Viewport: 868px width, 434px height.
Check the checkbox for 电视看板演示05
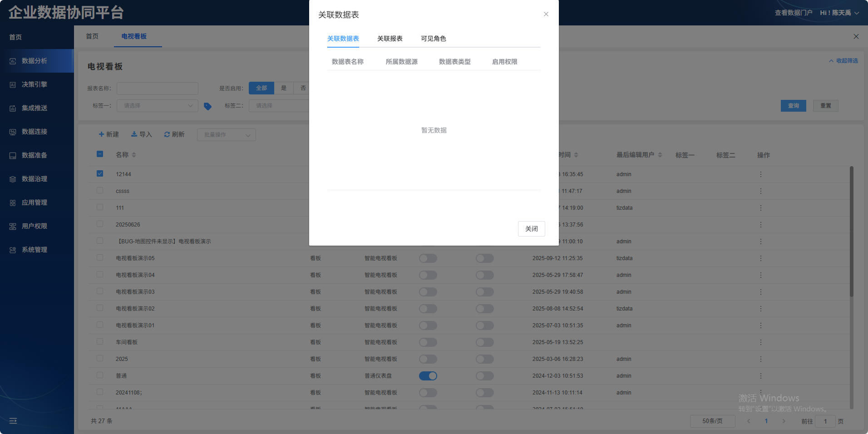point(100,258)
